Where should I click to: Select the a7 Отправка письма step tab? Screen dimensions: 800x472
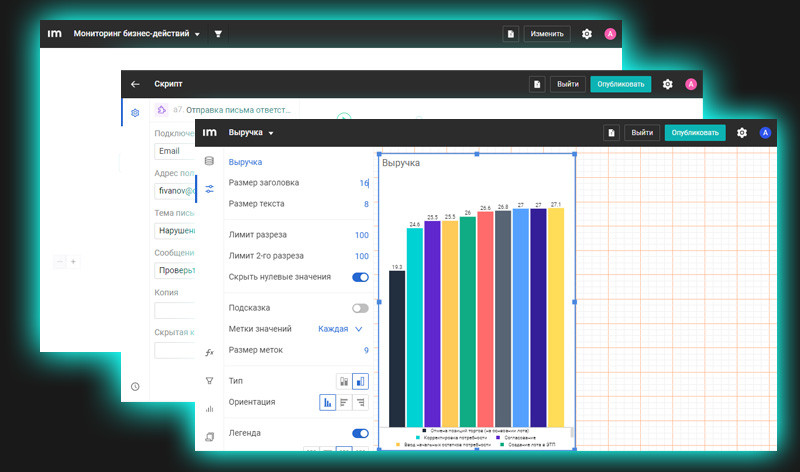[224, 110]
